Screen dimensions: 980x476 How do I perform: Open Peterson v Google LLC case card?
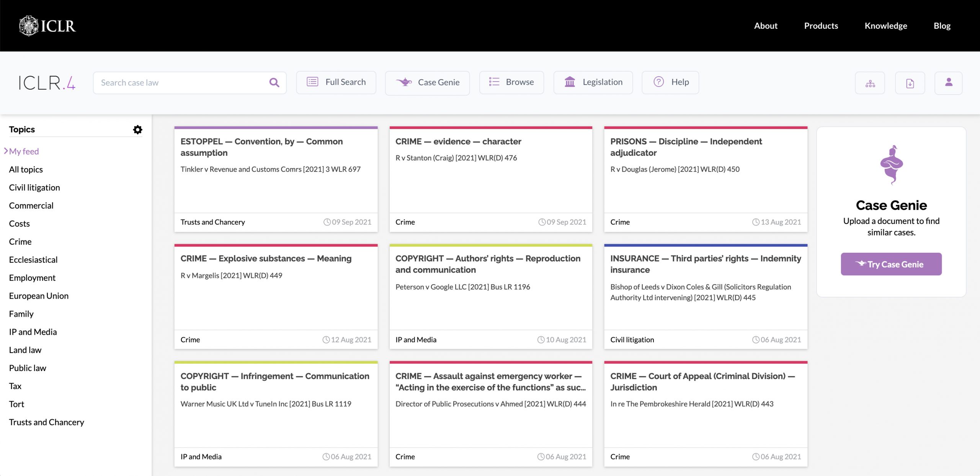tap(462, 287)
